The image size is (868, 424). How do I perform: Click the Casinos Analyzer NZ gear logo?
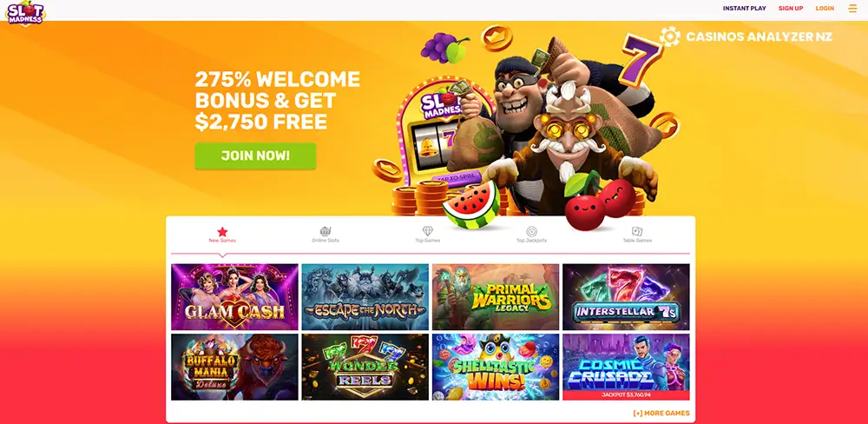pos(670,36)
